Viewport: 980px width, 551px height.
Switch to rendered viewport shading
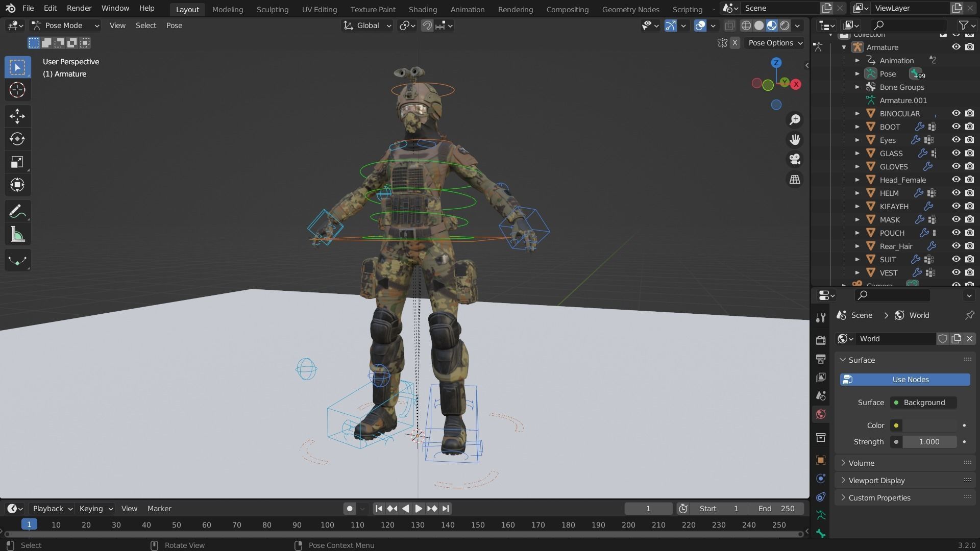point(785,26)
